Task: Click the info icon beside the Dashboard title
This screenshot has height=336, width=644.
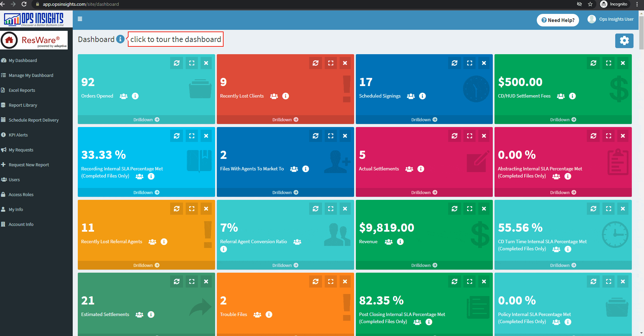Action: 120,39
